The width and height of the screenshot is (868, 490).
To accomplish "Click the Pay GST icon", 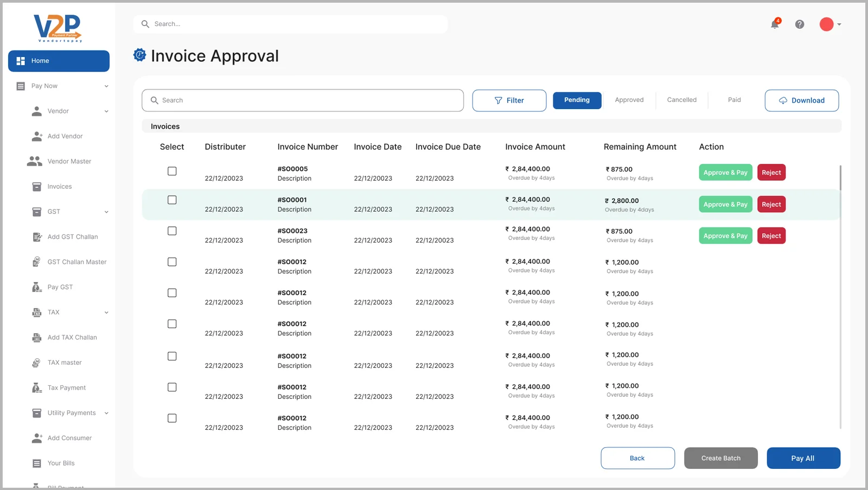I will coord(37,287).
